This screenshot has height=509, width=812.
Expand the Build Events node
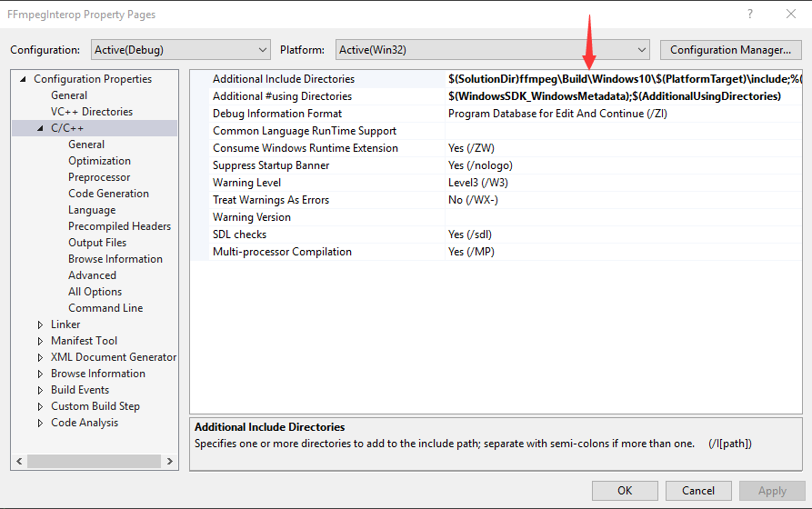click(40, 391)
